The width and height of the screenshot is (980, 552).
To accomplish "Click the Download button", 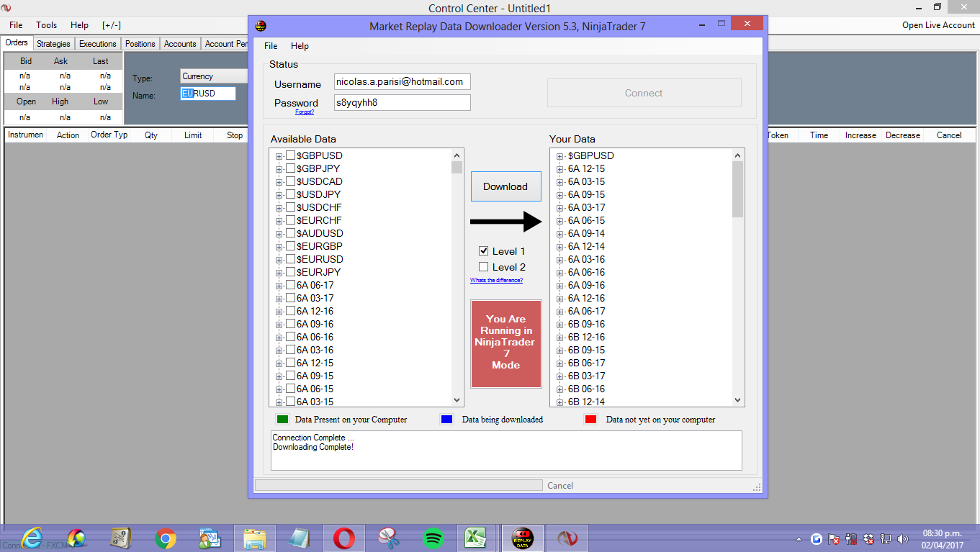I will click(x=505, y=186).
